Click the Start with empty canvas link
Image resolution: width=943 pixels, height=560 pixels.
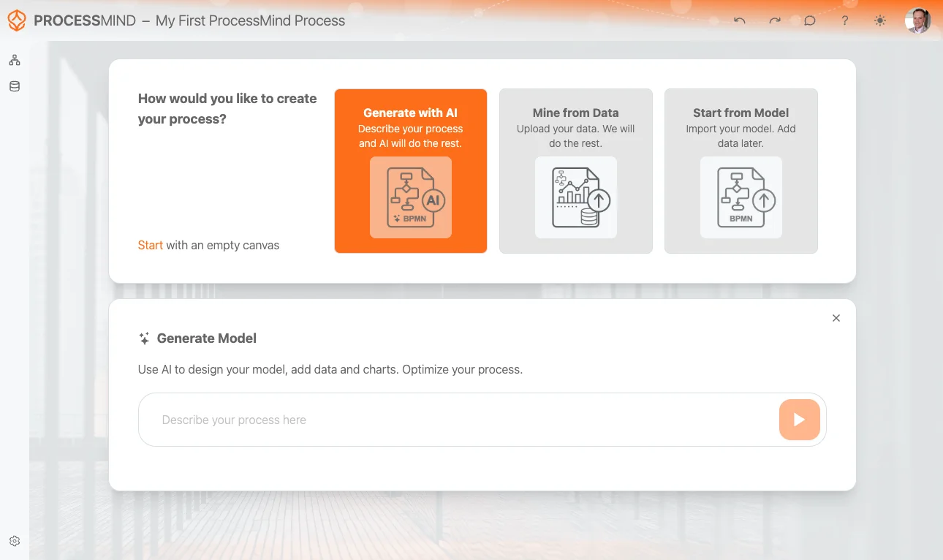[150, 245]
